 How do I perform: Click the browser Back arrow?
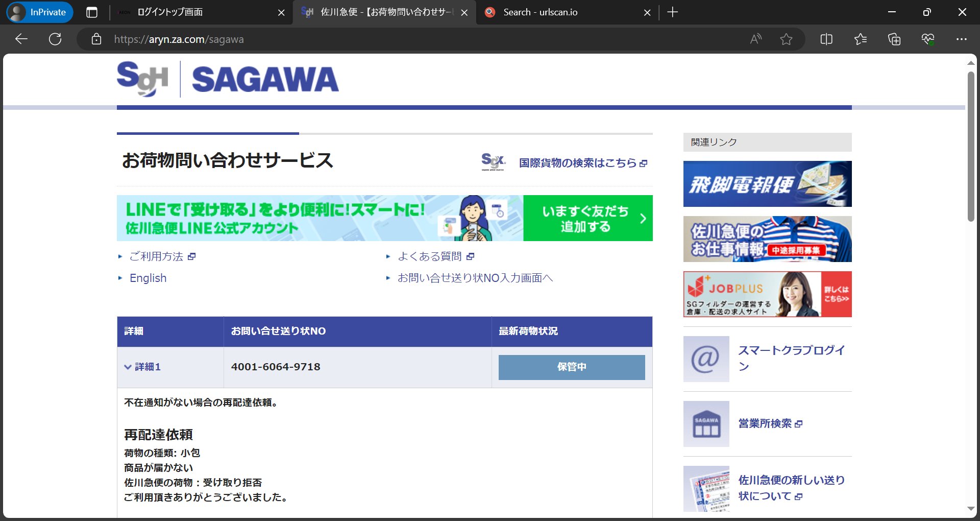click(x=21, y=39)
